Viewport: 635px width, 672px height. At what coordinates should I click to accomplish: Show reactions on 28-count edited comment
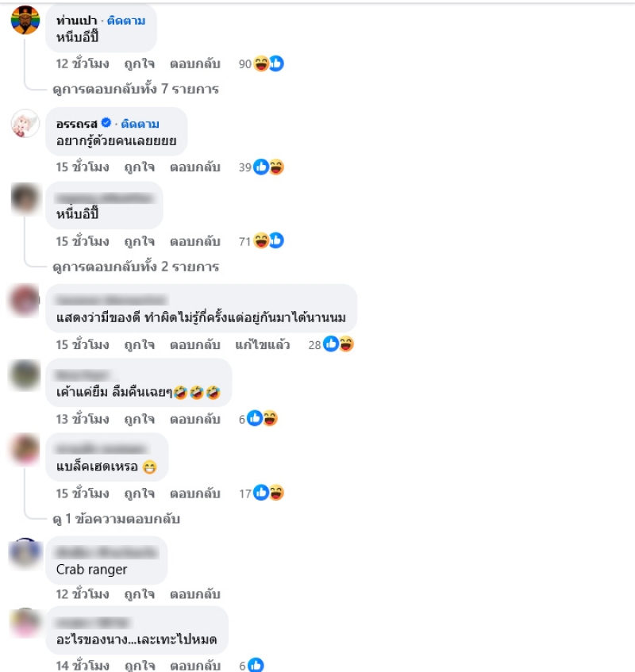pyautogui.click(x=330, y=344)
